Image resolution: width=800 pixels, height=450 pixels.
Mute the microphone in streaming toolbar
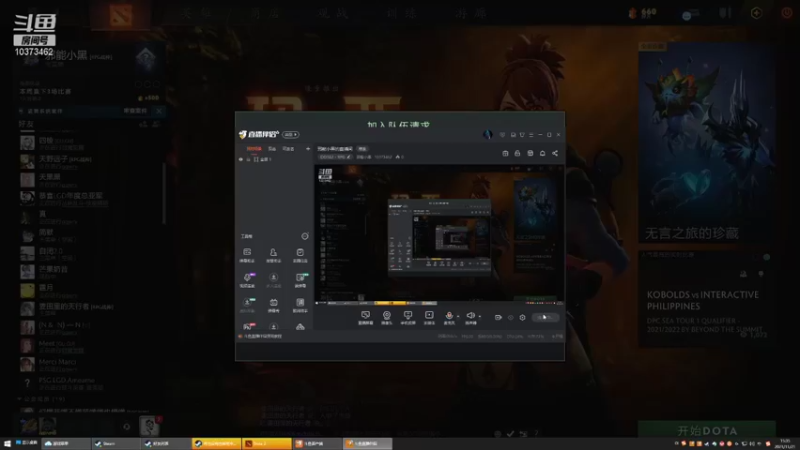tap(449, 317)
